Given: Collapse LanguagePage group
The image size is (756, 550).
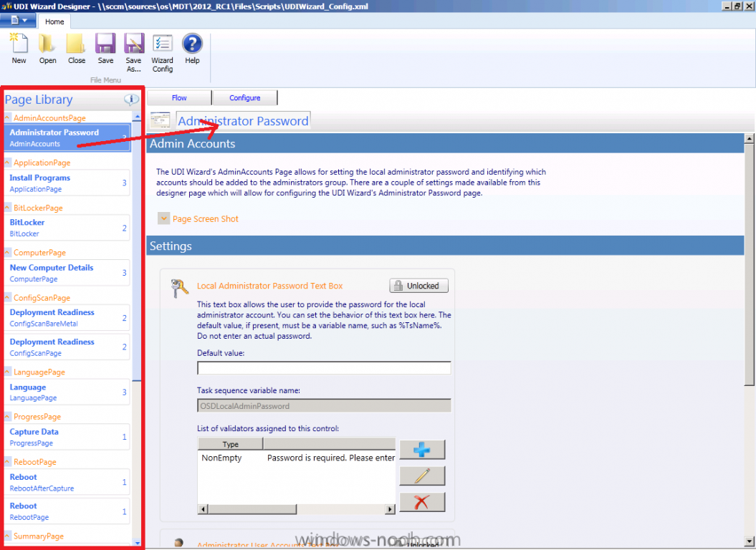Looking at the screenshot, I should [7, 372].
